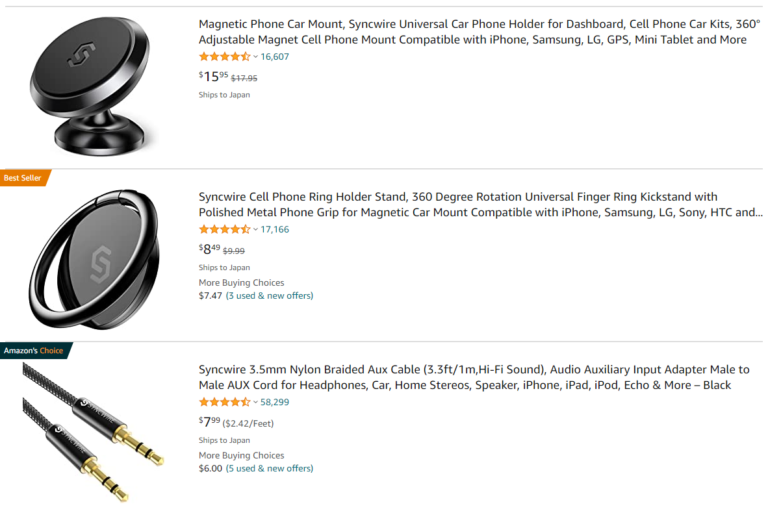Open the 3 used & new offers link
This screenshot has width=768, height=513.
[269, 296]
